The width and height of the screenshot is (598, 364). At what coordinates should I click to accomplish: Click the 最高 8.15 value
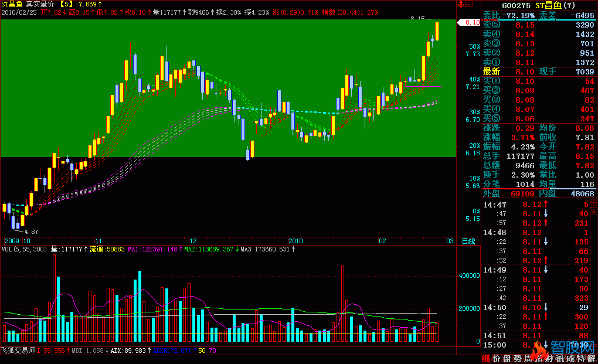click(x=585, y=157)
